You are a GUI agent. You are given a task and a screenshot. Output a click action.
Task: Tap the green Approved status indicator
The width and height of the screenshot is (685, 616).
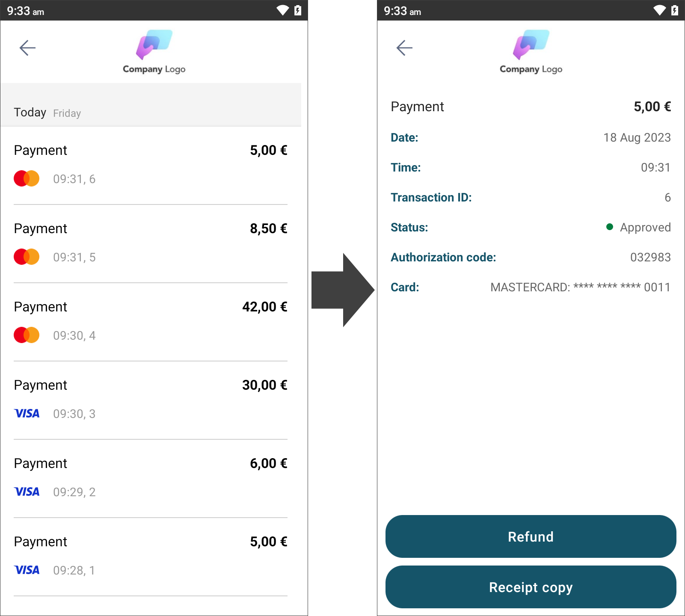click(x=610, y=227)
